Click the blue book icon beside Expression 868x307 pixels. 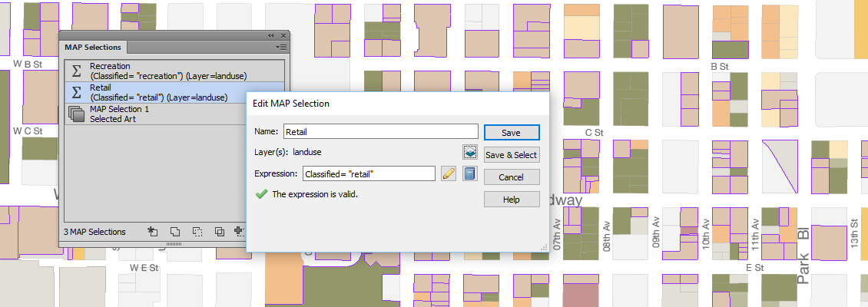pos(470,173)
